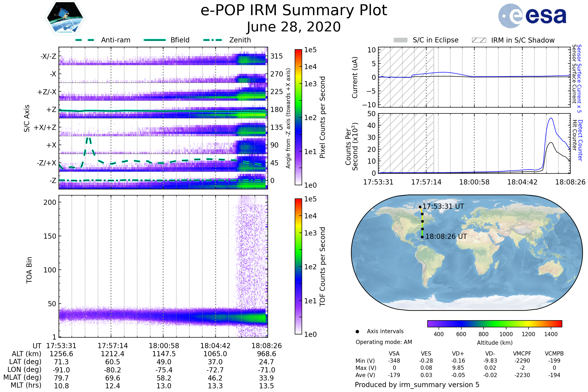Click the Bfield solid line legend marker
This screenshot has height=392, width=588.
click(155, 40)
